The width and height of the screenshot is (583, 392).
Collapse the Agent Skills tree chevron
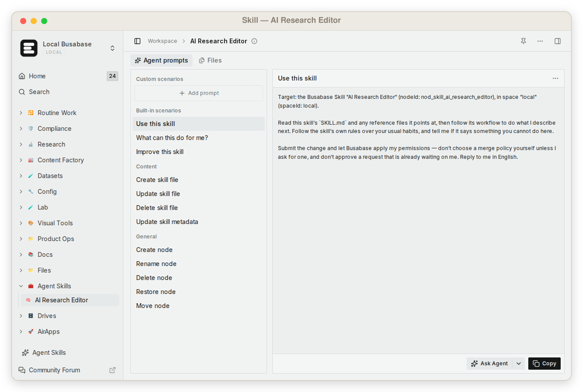click(21, 286)
